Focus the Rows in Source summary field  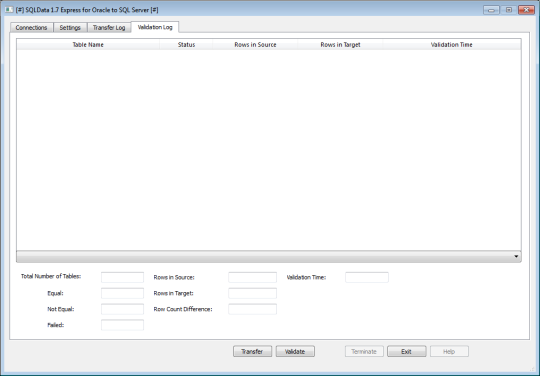pos(252,277)
